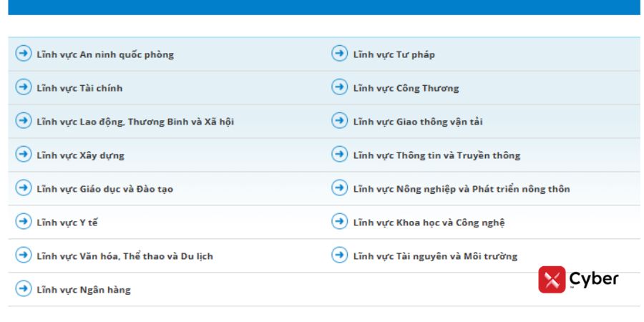Open the Lĩnh vực Ngân hàng link
The image size is (644, 322).
84,290
